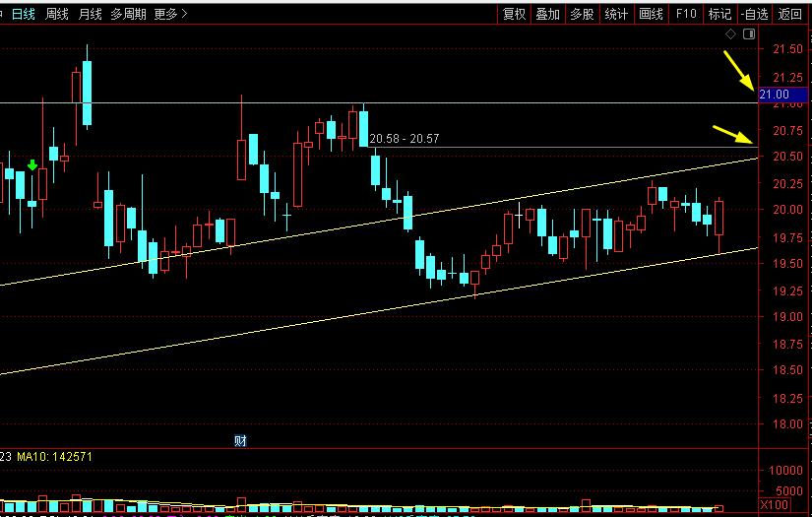The image size is (812, 517).
Task: Switch to the 日线 daily chart tab
Action: 24,14
